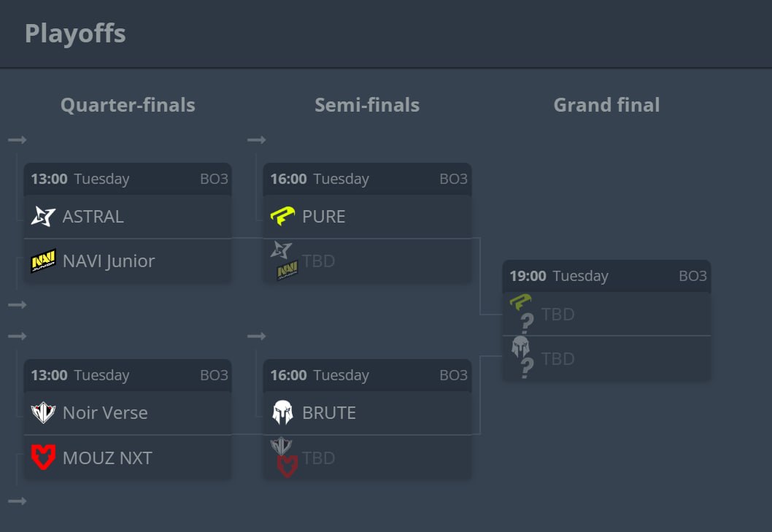772x532 pixels.
Task: Click the BRUTE helmet logo in semi-finals
Action: 282,412
